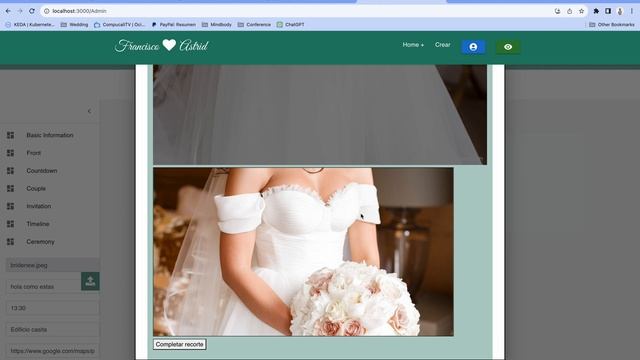Open the Crear menu item
Screen dimensions: 640x360
[442, 45]
